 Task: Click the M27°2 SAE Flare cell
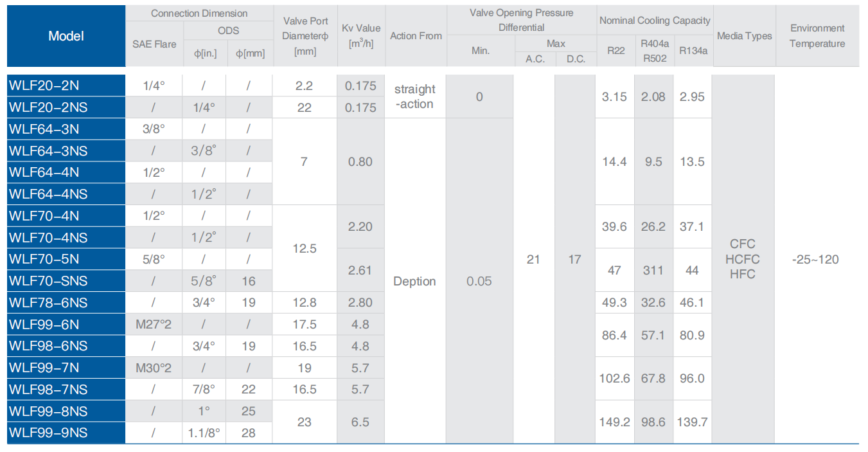click(x=154, y=325)
